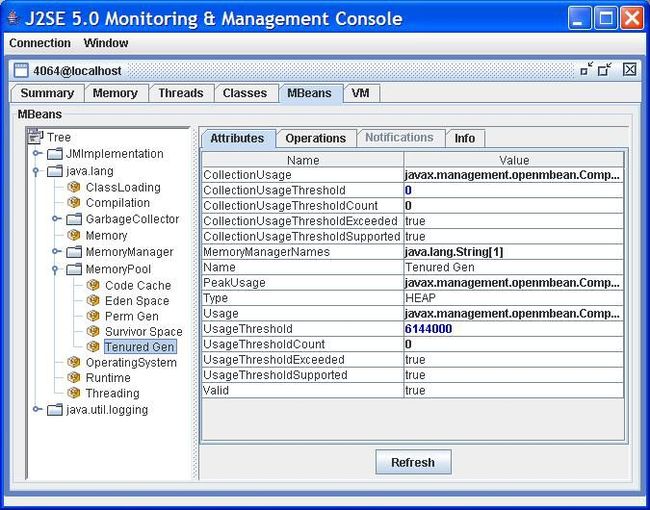Open the Window menu
The height and width of the screenshot is (510, 650).
point(106,43)
